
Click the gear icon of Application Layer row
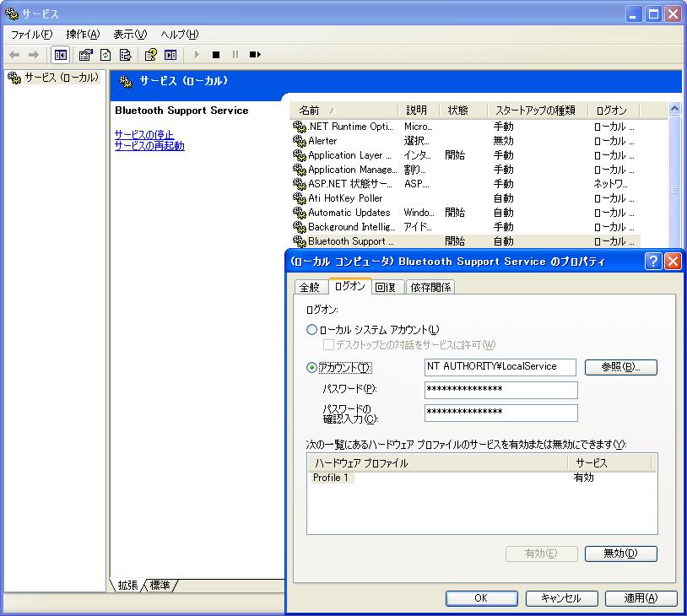(300, 155)
